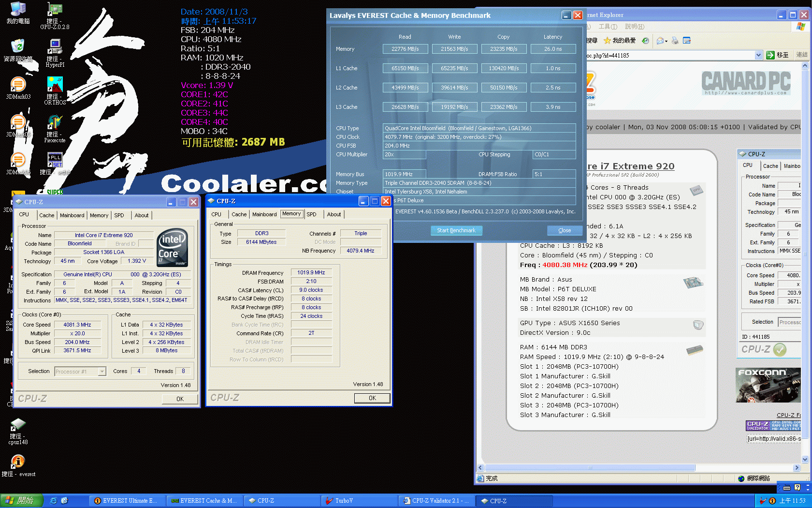The image size is (812, 508).
Task: Open the My Computer desktop icon
Action: click(x=18, y=13)
